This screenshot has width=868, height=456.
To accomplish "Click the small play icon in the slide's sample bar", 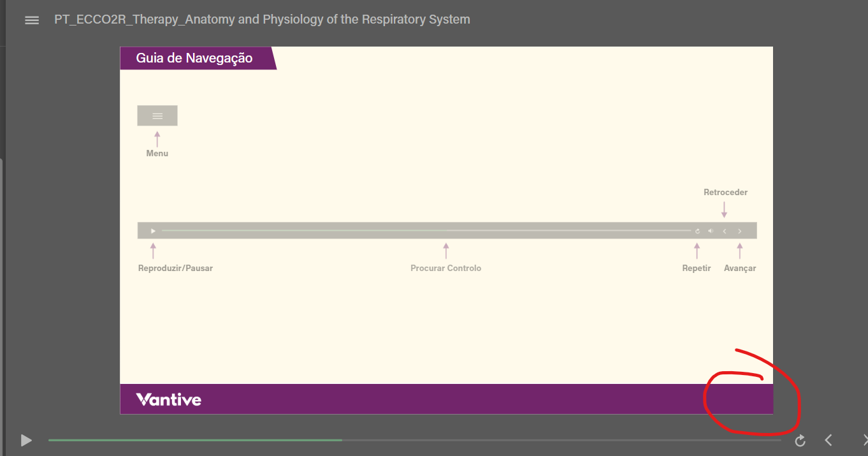I will tap(153, 231).
